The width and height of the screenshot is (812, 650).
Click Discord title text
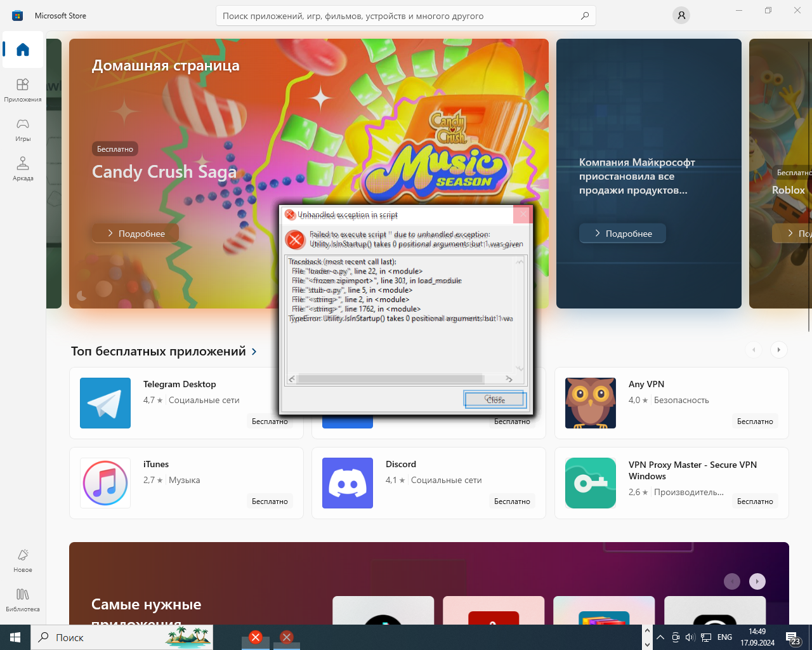coord(401,464)
